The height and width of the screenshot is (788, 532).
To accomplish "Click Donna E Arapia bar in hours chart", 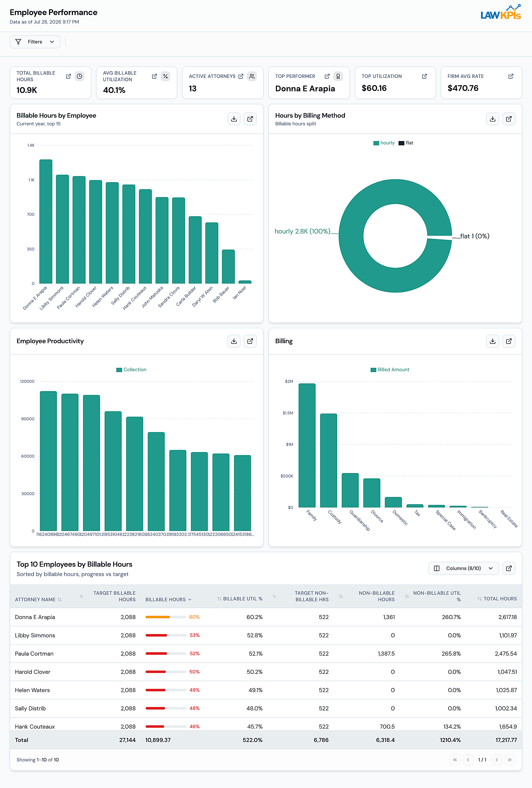I will coord(46,221).
